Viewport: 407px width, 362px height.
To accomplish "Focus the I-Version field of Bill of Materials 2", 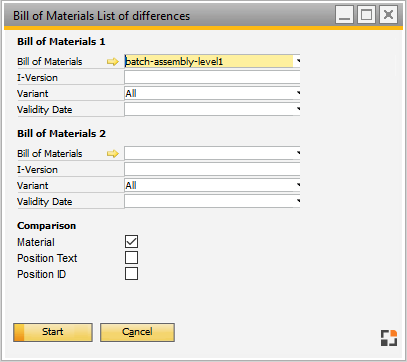I will (212, 169).
